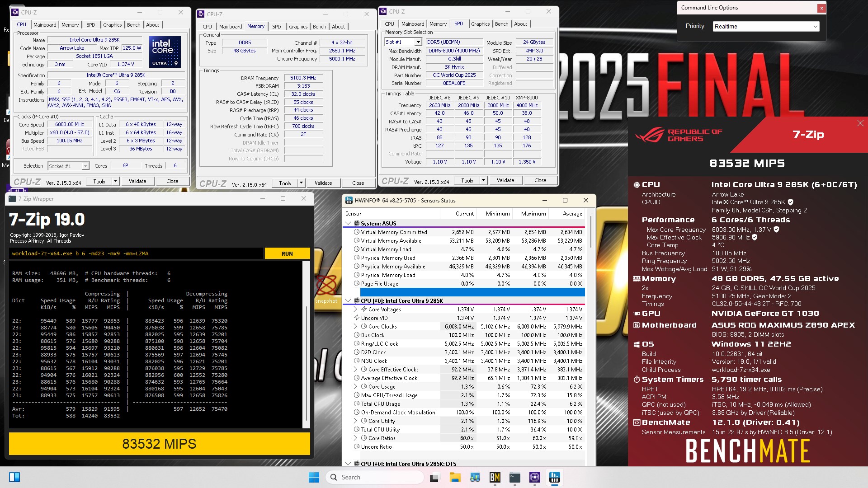Click the HWiNFO title bar icon
Image resolution: width=868 pixels, height=488 pixels.
tap(349, 201)
